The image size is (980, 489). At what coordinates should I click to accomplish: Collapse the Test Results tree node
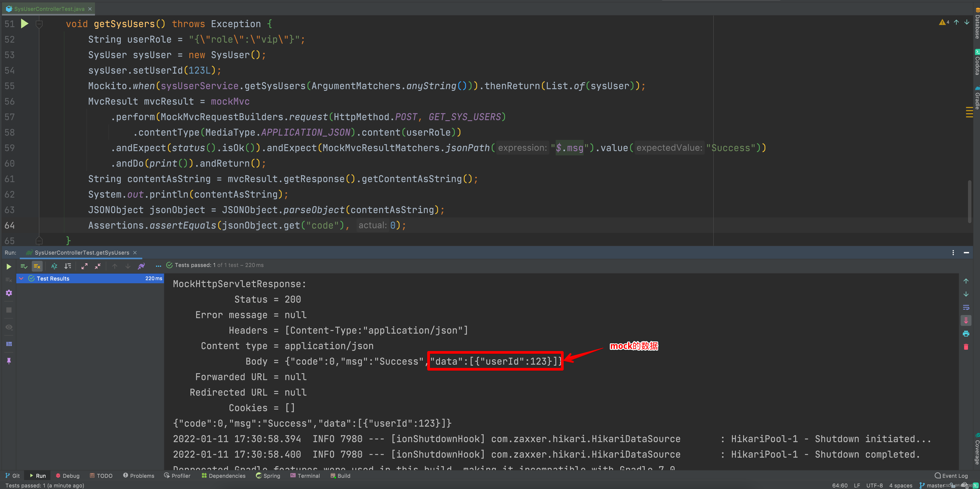(x=21, y=278)
